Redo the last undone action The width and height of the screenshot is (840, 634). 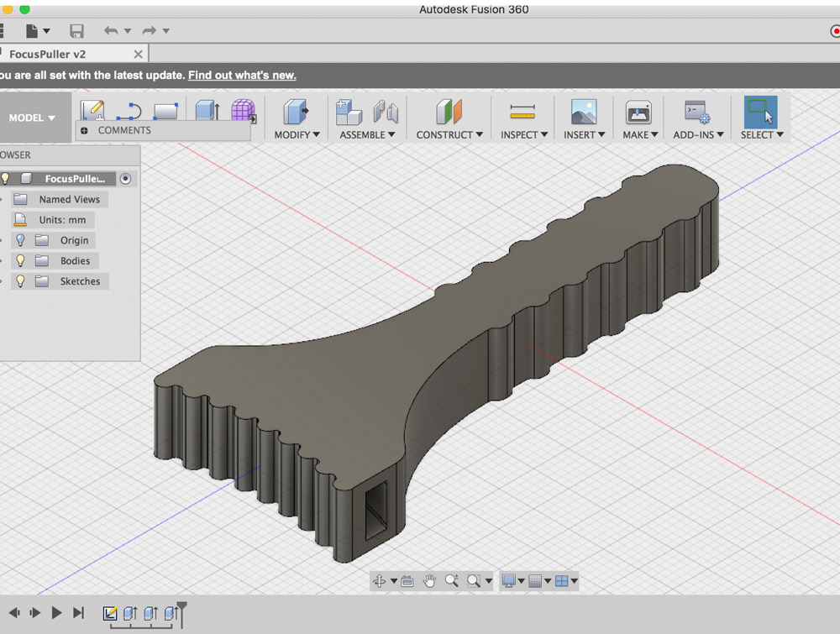coord(150,31)
